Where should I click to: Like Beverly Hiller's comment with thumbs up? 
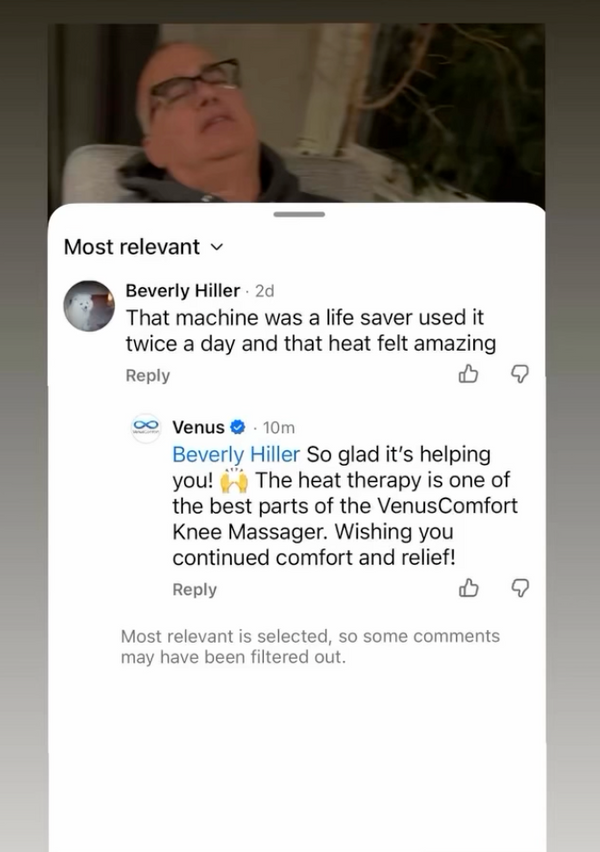click(x=468, y=374)
